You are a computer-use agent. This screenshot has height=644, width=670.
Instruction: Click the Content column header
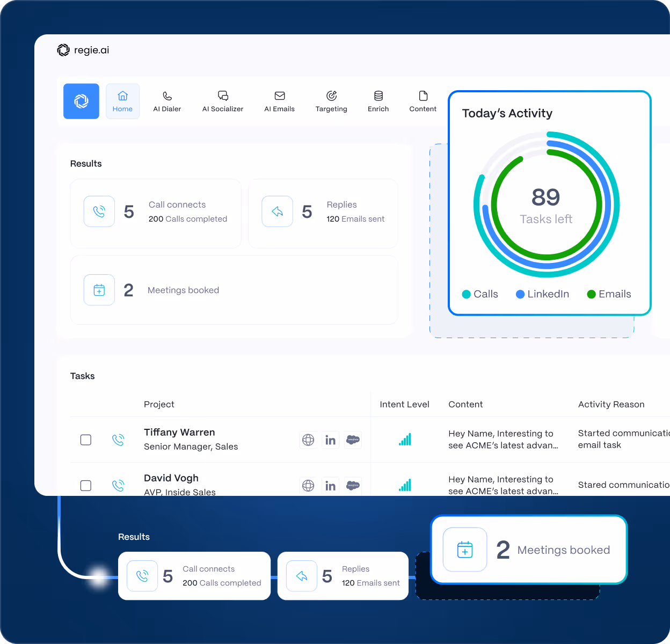click(x=465, y=405)
